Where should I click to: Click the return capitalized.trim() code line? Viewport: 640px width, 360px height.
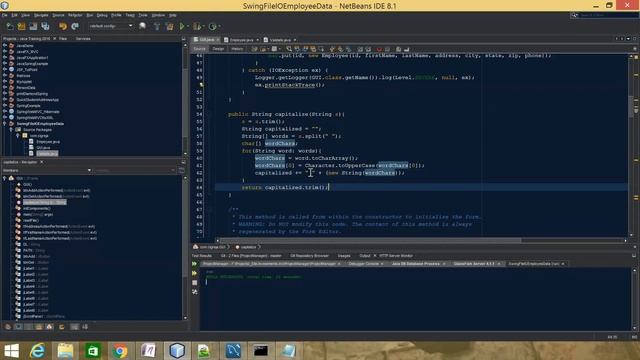285,187
